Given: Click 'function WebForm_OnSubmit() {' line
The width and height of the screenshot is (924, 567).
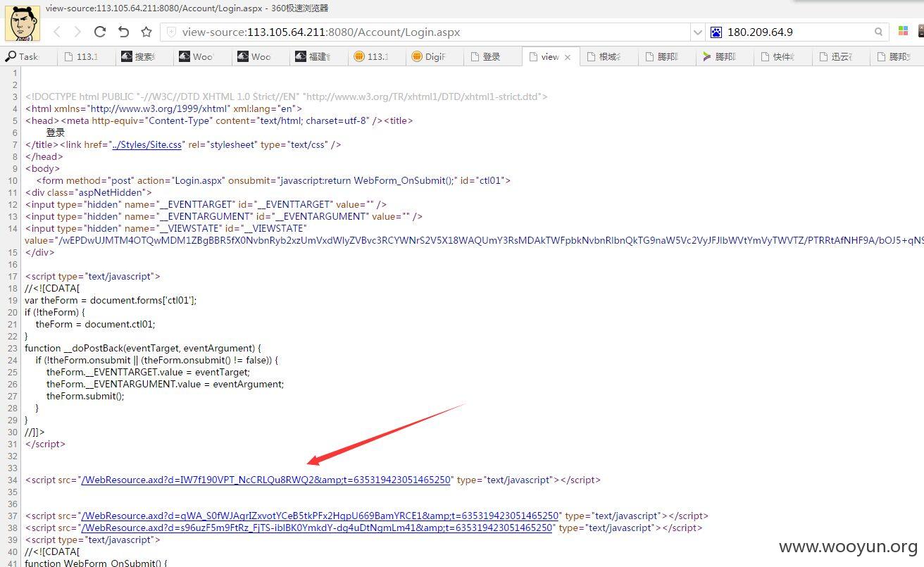Looking at the screenshot, I should 95,562.
